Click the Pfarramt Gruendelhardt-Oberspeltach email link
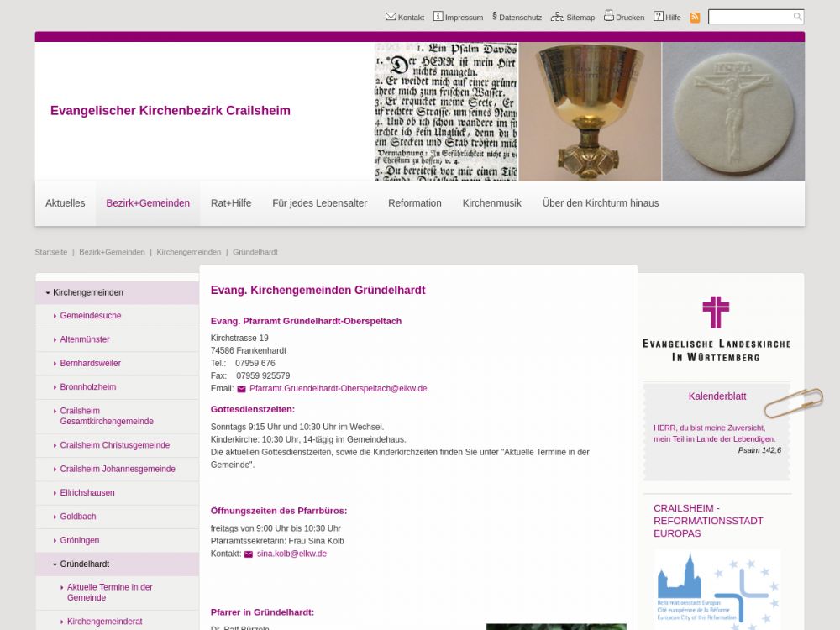840x630 pixels. (338, 389)
